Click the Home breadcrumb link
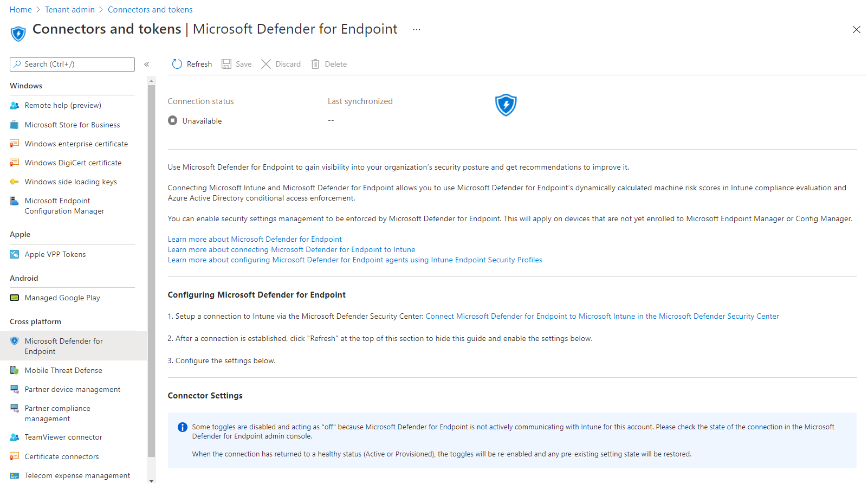 (21, 10)
